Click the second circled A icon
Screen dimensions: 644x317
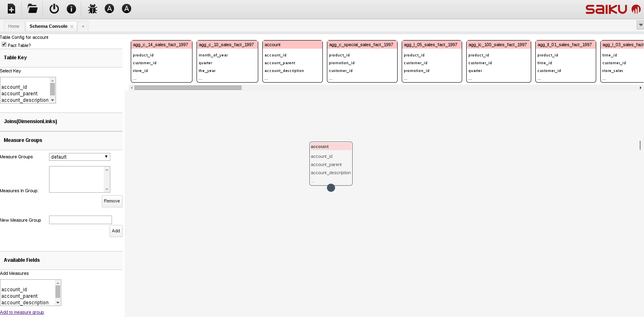[127, 9]
